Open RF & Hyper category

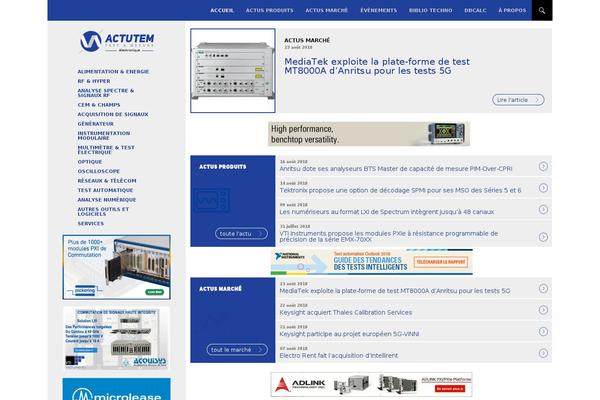point(94,81)
